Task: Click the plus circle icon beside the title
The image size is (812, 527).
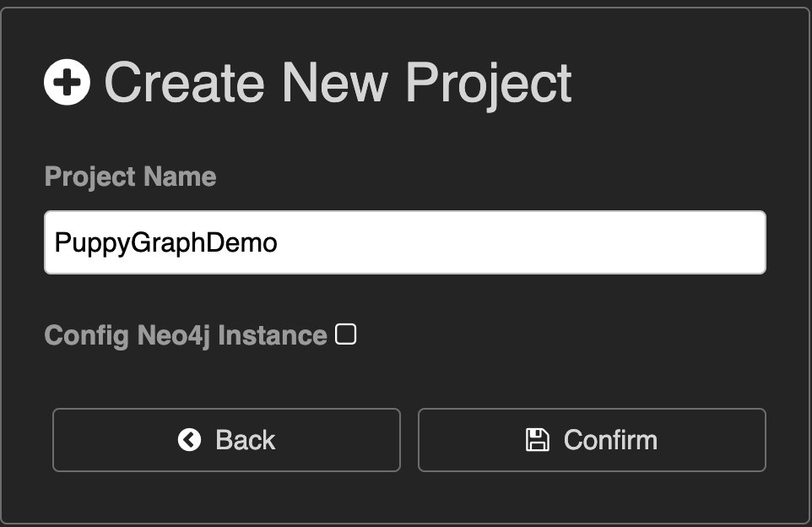Action: point(68,83)
